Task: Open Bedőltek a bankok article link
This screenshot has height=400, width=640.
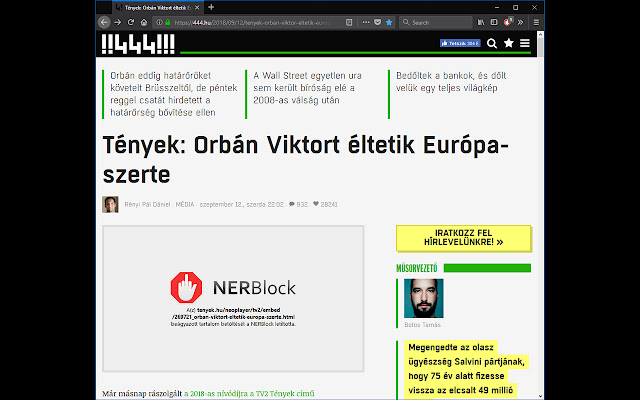Action: (451, 82)
